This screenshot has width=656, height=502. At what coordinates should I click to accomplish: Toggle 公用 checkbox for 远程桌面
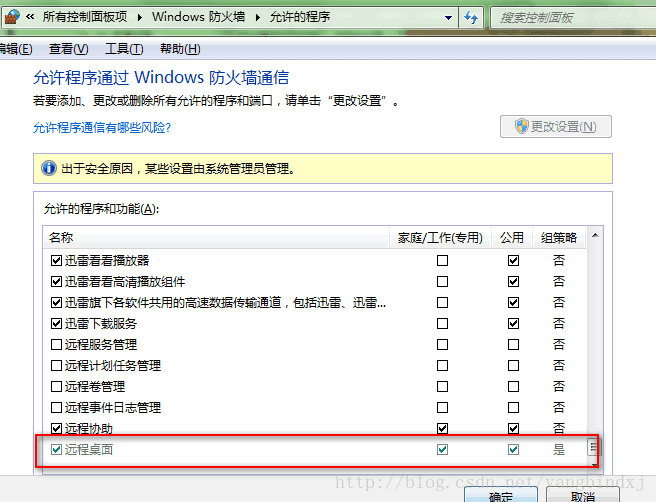tap(513, 449)
